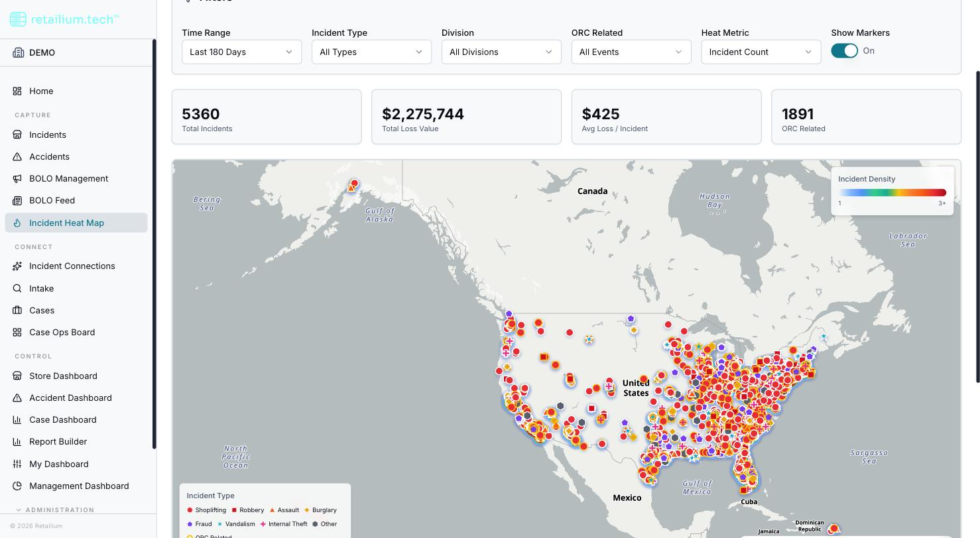Click the Intake magnifier icon

(x=17, y=288)
